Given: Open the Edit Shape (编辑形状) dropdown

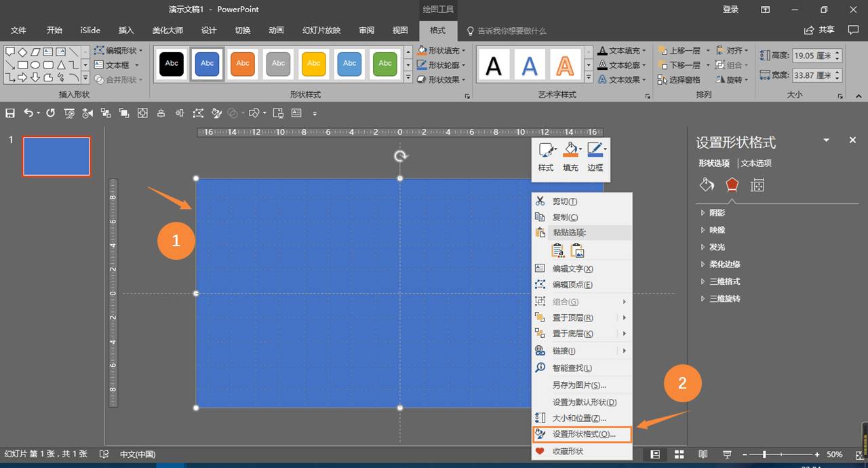Looking at the screenshot, I should pyautogui.click(x=119, y=50).
